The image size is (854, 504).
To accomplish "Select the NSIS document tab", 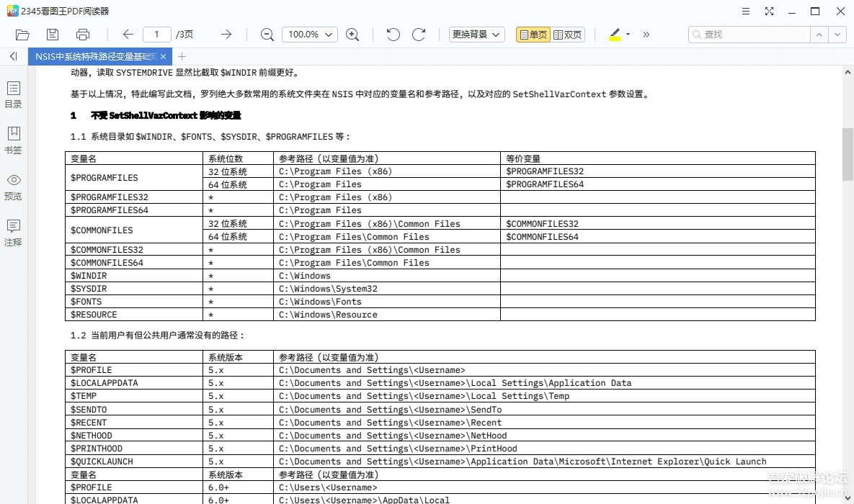I will (x=96, y=57).
